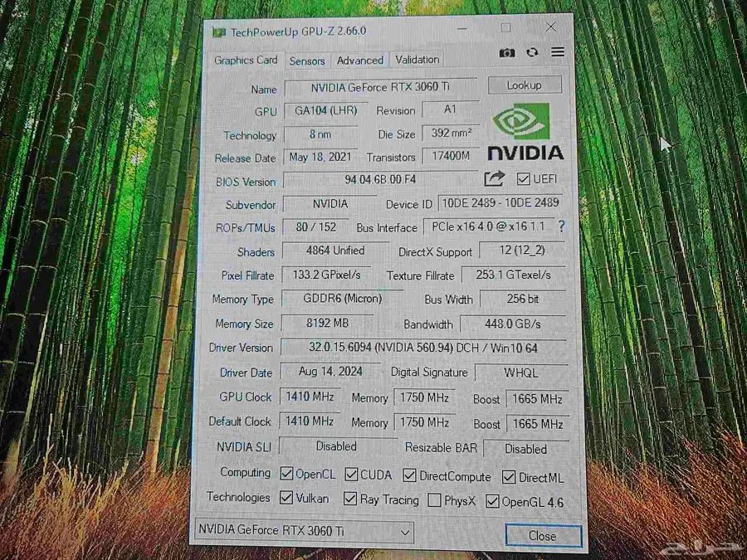The width and height of the screenshot is (747, 560).
Task: Open the hamburger menu icon
Action: point(558,52)
